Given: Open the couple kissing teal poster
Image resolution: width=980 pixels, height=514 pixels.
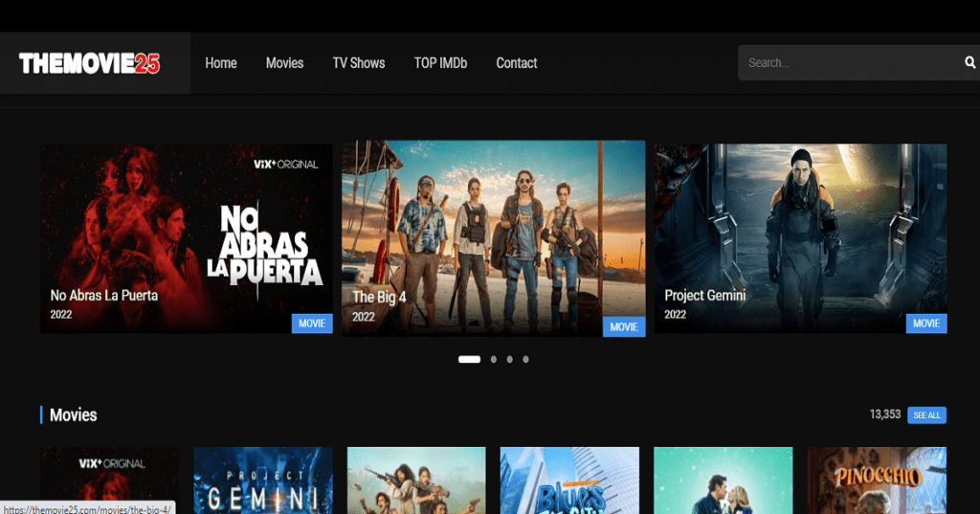Looking at the screenshot, I should [x=724, y=480].
